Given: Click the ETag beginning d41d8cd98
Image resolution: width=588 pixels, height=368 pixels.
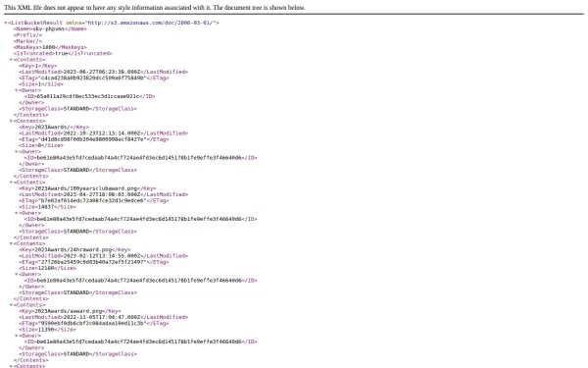Looking at the screenshot, I should coord(92,139).
